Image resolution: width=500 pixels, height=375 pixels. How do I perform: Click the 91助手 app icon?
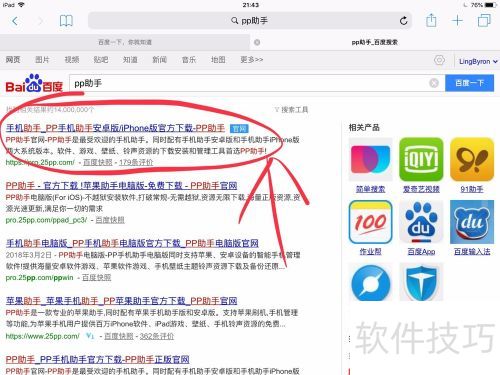pyautogui.click(x=472, y=159)
